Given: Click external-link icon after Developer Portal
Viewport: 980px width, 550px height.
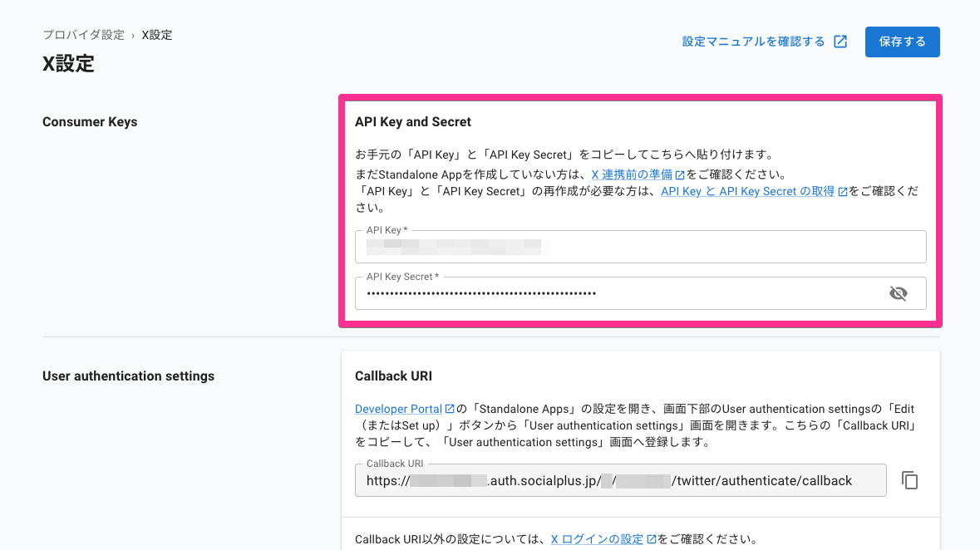Looking at the screenshot, I should pyautogui.click(x=450, y=409).
